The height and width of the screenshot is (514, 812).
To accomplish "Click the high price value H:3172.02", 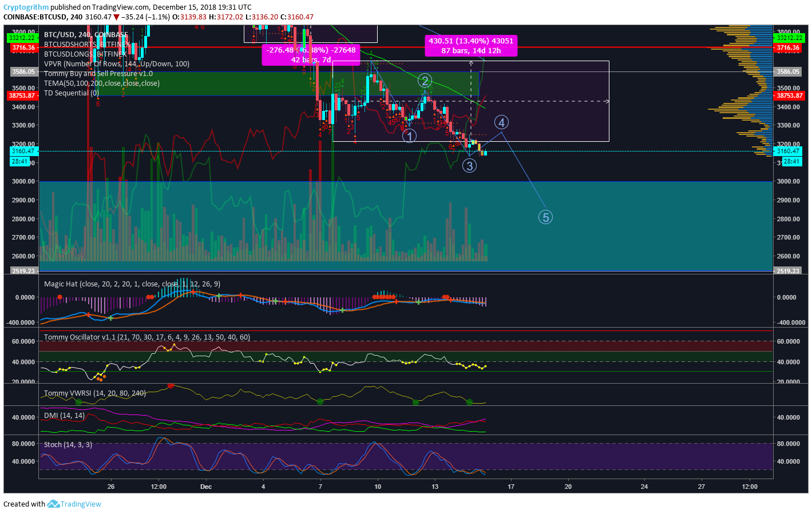I will tap(226, 17).
